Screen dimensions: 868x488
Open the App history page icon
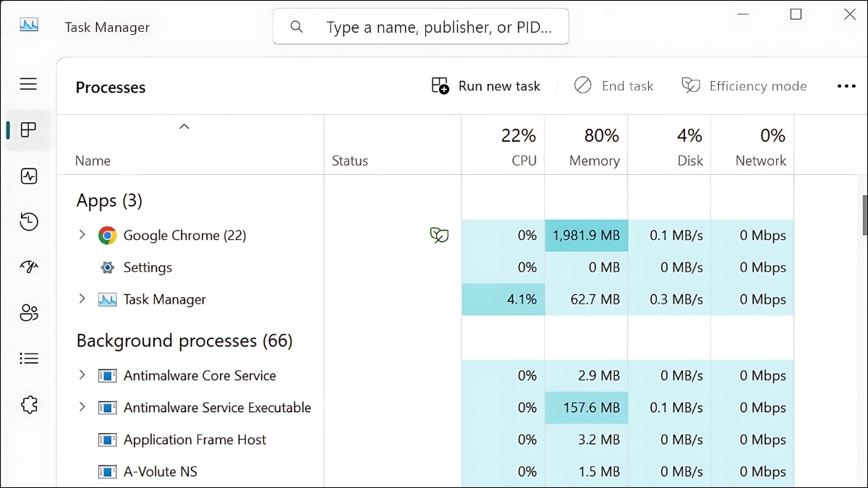(x=29, y=222)
